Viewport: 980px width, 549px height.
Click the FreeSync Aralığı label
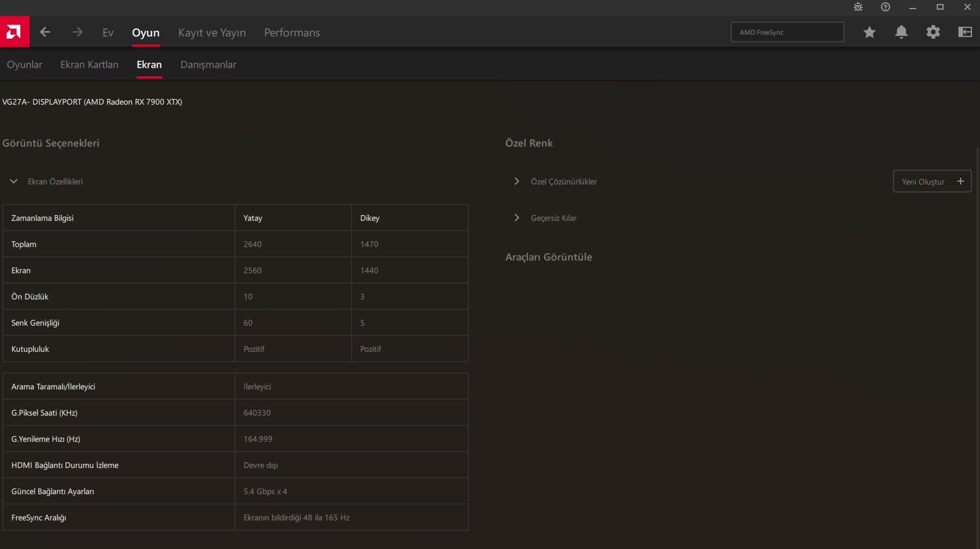point(39,518)
